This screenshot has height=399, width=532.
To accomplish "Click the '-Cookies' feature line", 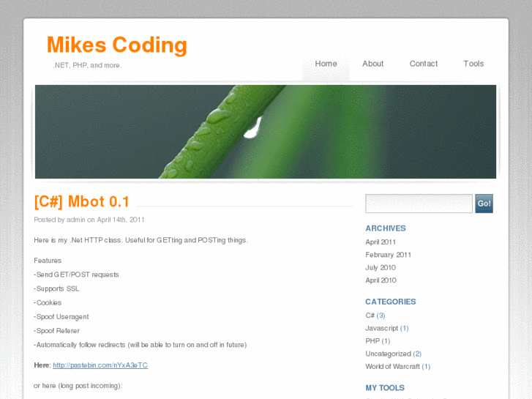I will 48,302.
